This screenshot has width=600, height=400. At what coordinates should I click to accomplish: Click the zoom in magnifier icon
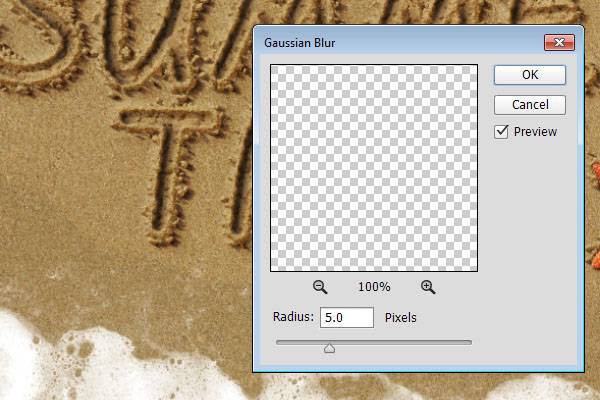(x=428, y=287)
